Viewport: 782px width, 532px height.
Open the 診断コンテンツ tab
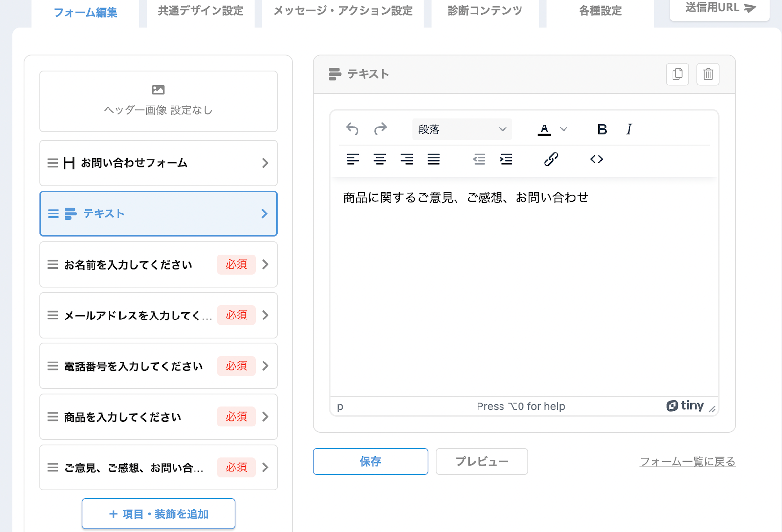click(x=485, y=11)
